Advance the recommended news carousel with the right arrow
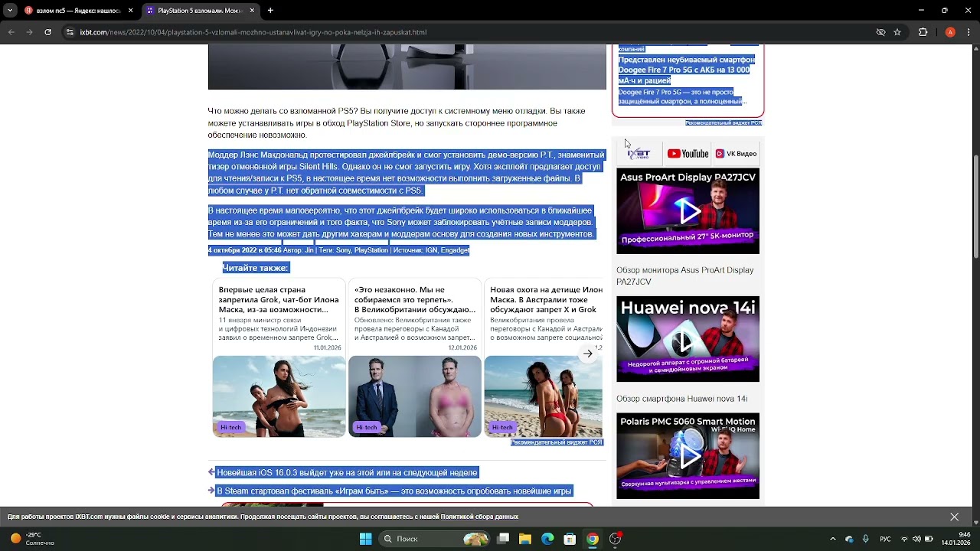980x551 pixels. tap(587, 354)
